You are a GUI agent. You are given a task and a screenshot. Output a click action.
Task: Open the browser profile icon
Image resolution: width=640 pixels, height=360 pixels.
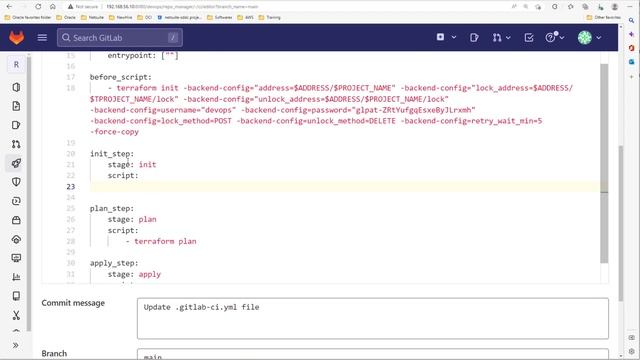(614, 7)
